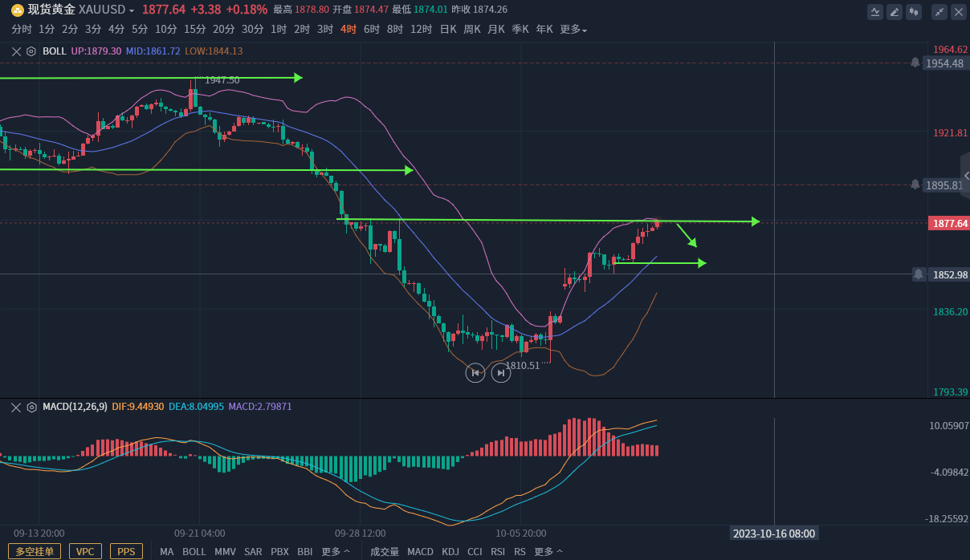Toggle the PPS overlay button
970x560 pixels.
126,552
